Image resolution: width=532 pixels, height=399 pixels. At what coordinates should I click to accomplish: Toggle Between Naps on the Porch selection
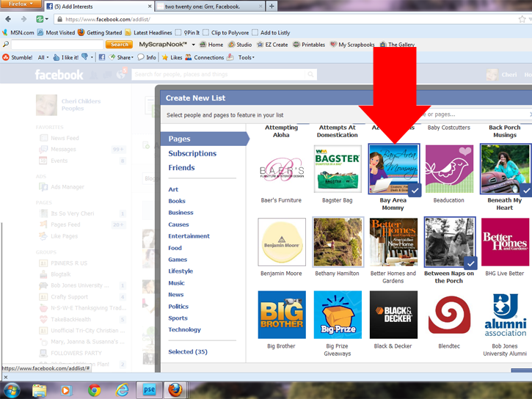(x=448, y=242)
